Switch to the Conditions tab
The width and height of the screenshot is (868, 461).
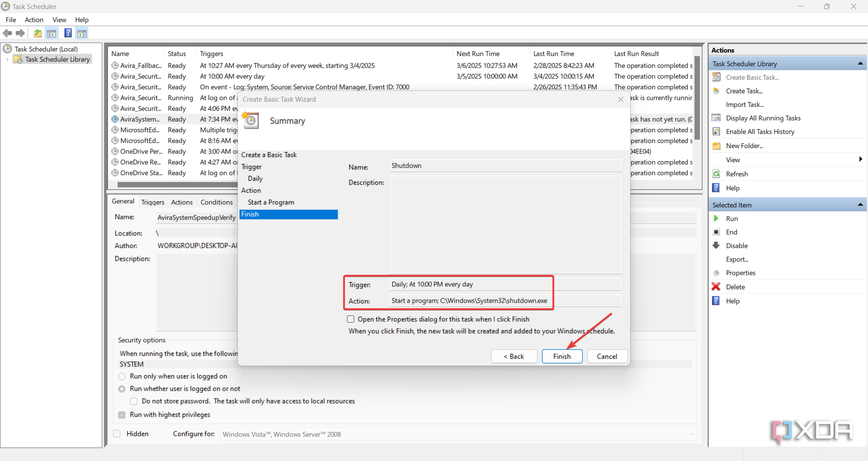217,202
